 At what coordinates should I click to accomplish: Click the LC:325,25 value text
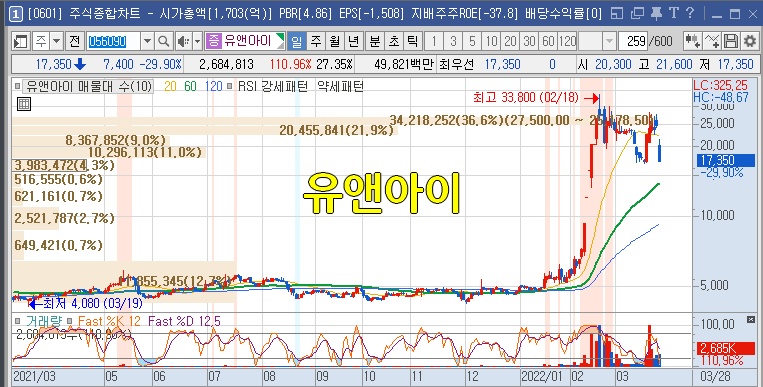click(721, 86)
